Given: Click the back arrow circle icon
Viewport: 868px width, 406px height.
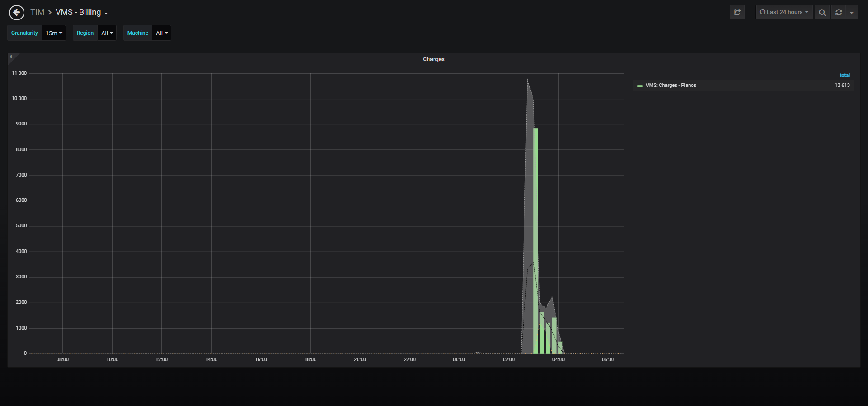Looking at the screenshot, I should [x=17, y=12].
